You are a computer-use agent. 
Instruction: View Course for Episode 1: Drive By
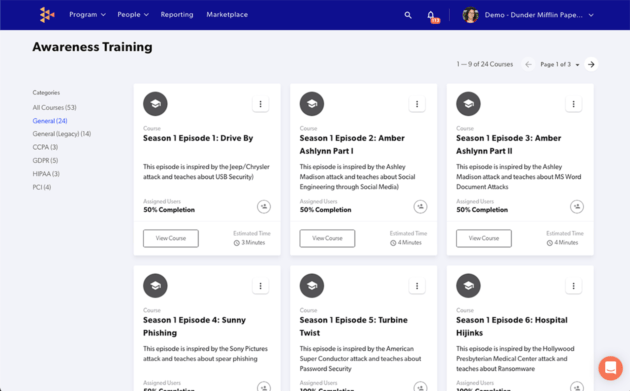[x=171, y=238]
